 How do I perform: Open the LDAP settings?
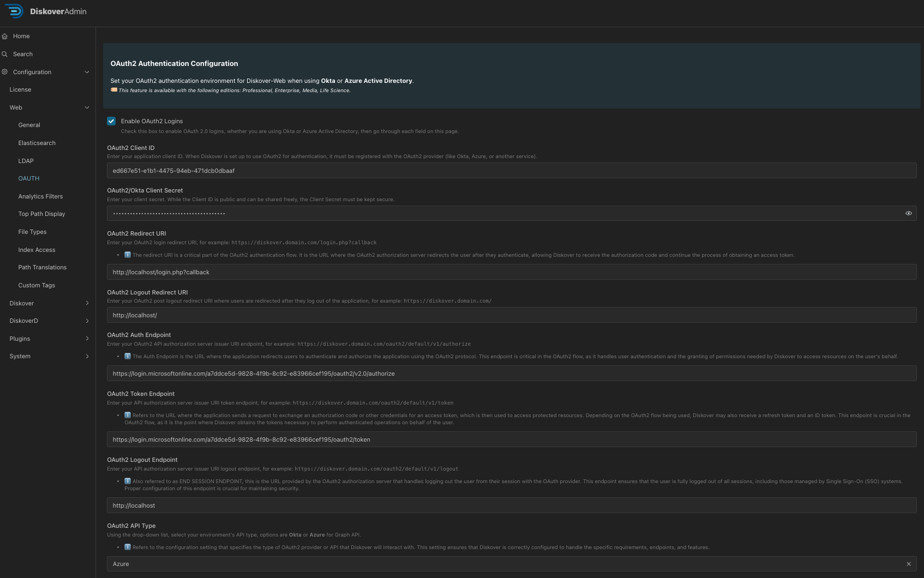pos(26,161)
